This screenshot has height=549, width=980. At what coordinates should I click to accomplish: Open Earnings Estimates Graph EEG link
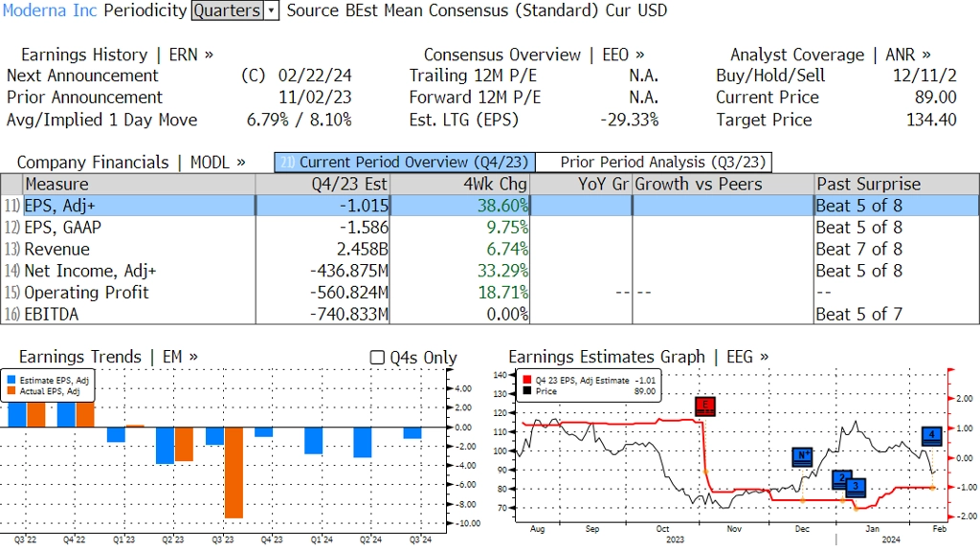pos(638,357)
